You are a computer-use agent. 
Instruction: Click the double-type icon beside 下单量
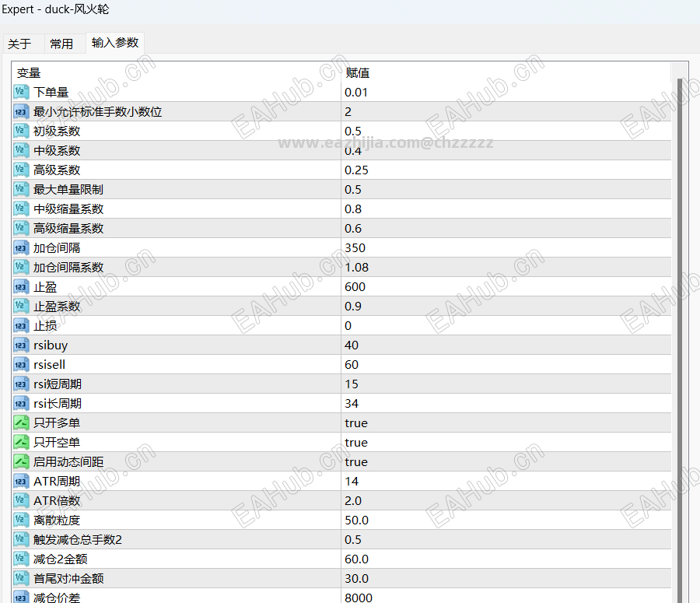[21, 92]
